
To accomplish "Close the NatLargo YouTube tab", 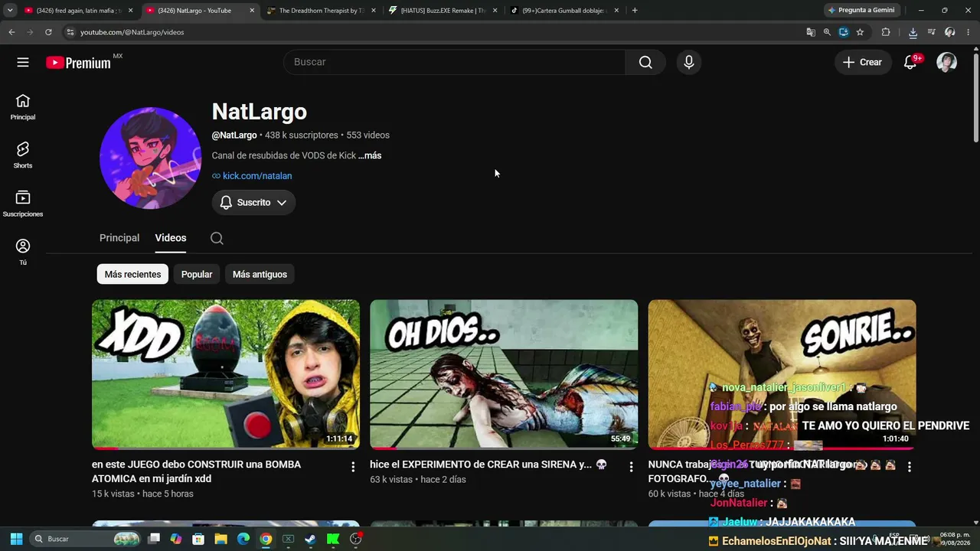I will click(252, 11).
